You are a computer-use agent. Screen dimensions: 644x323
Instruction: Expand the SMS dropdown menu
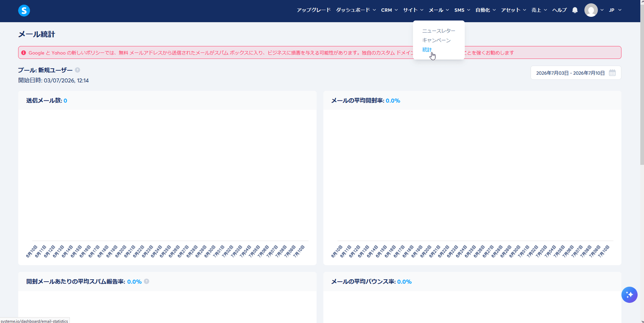[x=462, y=10]
